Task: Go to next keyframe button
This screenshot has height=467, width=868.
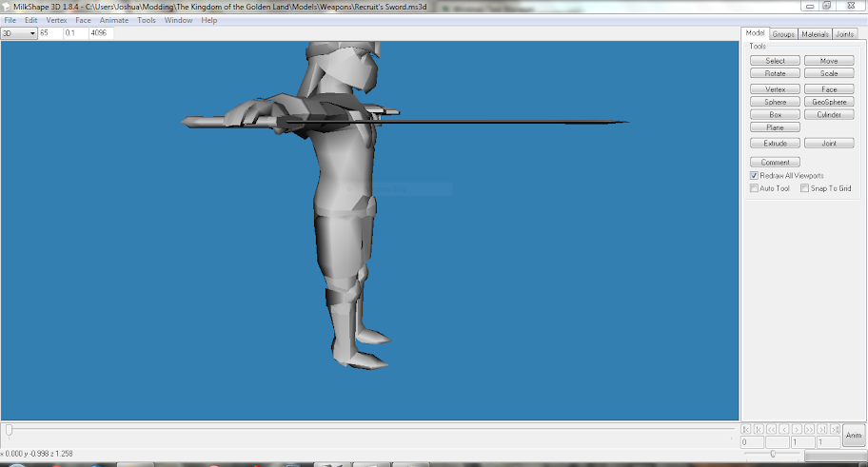Action: tap(822, 429)
